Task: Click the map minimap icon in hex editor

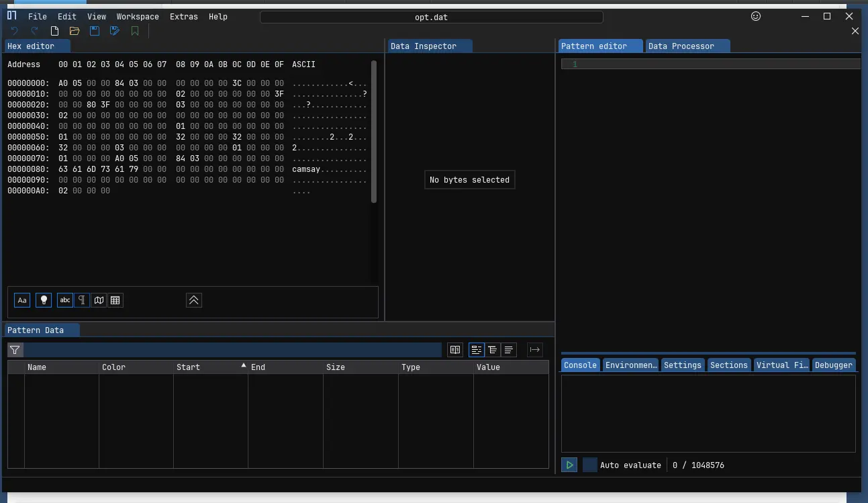Action: coord(99,300)
